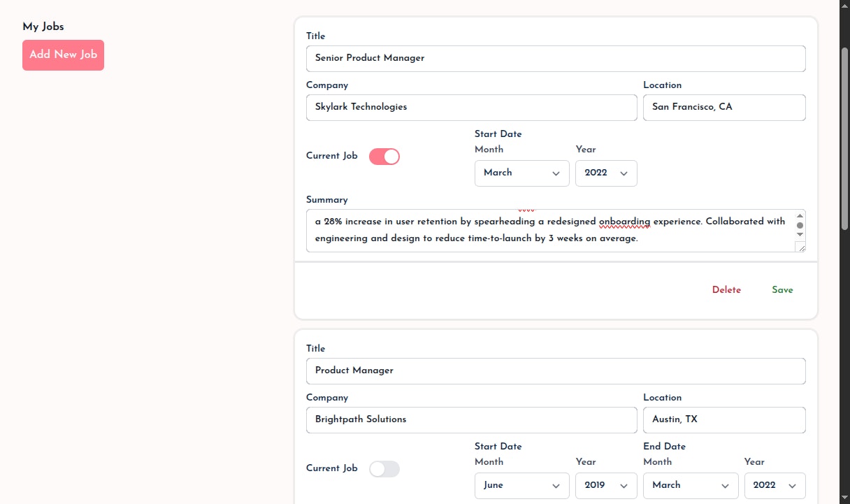Expand the 2022 Start Date year dropdown

pyautogui.click(x=605, y=173)
